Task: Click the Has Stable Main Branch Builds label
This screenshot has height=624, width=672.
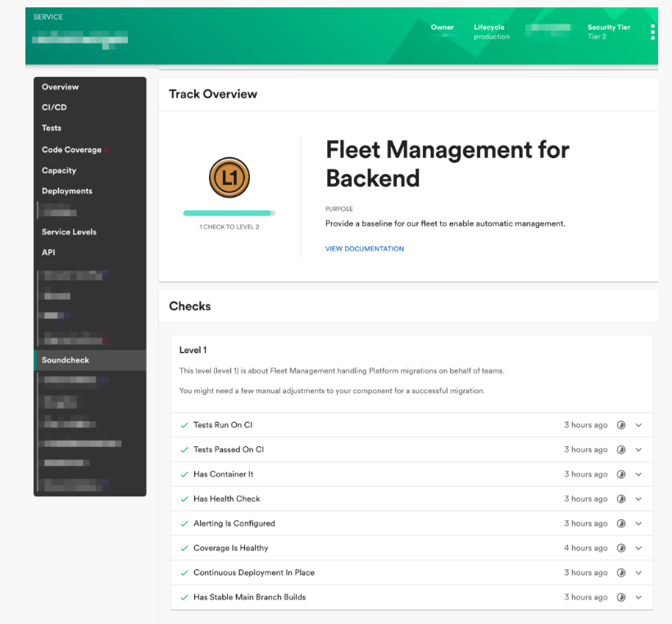Action: tap(249, 598)
